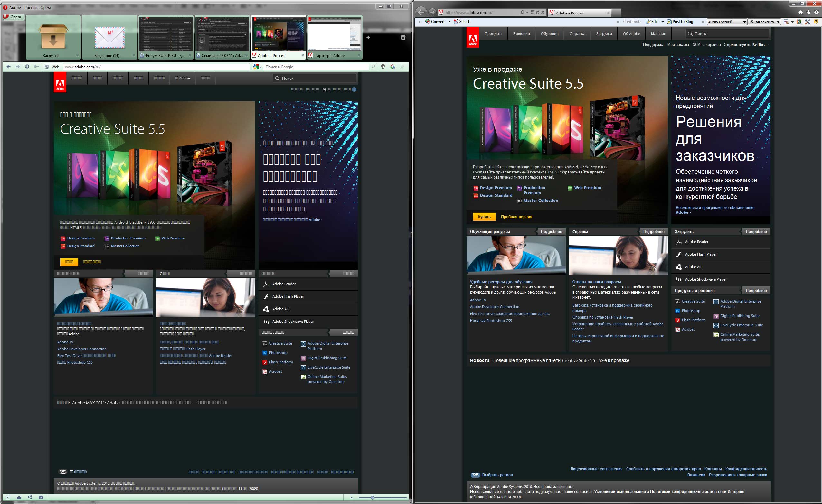Click Opera's search magnifier button
This screenshot has width=822, height=504.
373,67
